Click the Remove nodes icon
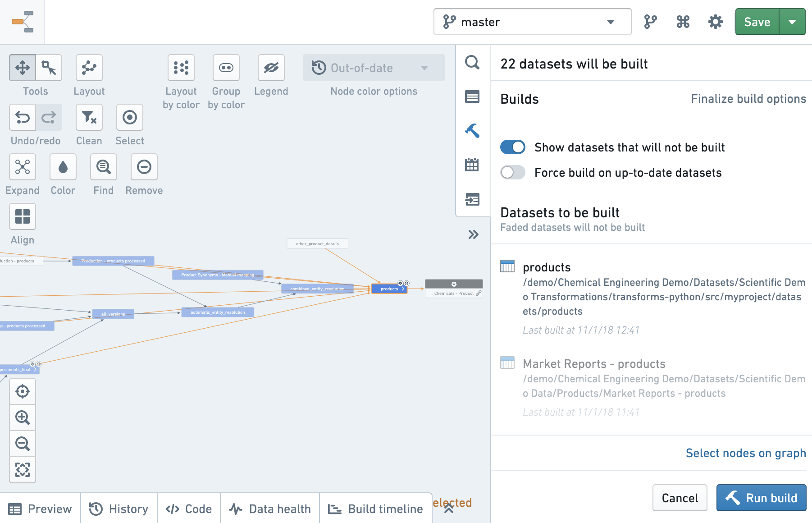 (x=144, y=167)
